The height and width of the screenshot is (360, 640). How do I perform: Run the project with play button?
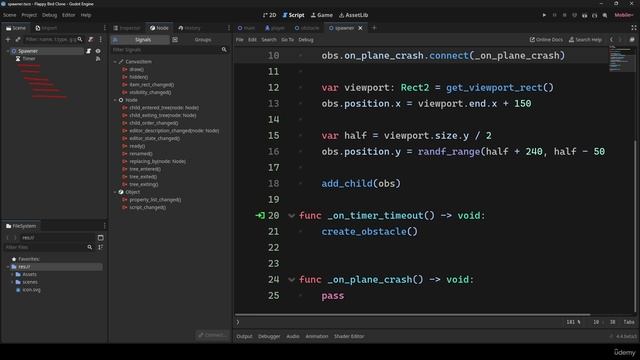544,15
